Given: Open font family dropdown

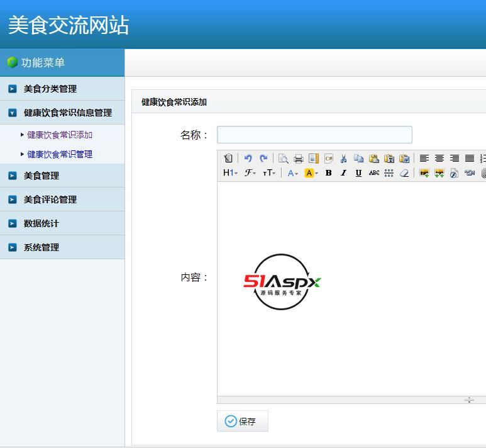Looking at the screenshot, I should point(250,173).
